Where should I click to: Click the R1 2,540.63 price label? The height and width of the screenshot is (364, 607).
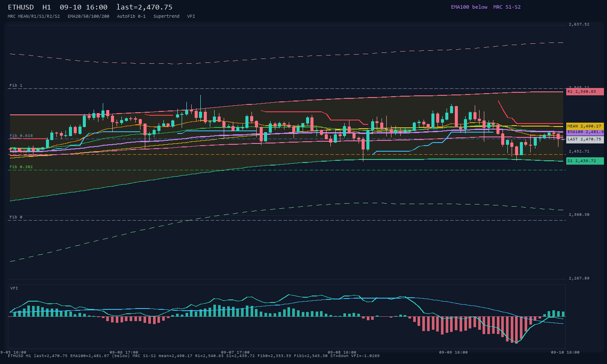pos(585,91)
